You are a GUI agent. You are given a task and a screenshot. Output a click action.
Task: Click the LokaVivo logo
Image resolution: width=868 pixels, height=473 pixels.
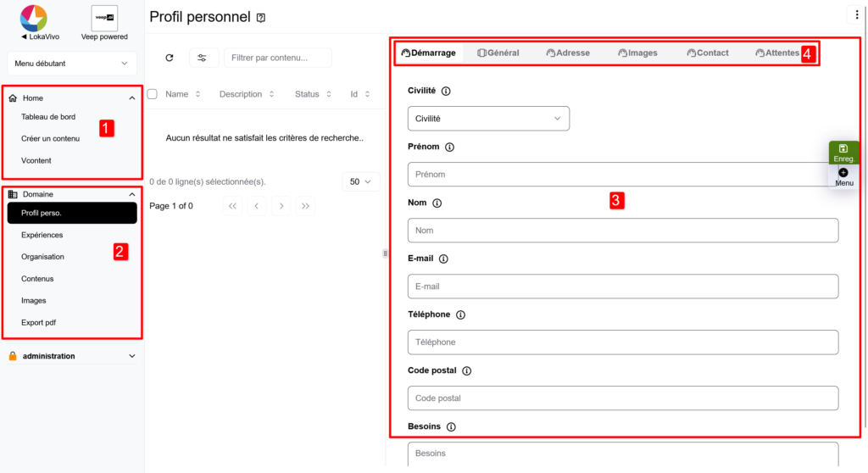(x=34, y=18)
